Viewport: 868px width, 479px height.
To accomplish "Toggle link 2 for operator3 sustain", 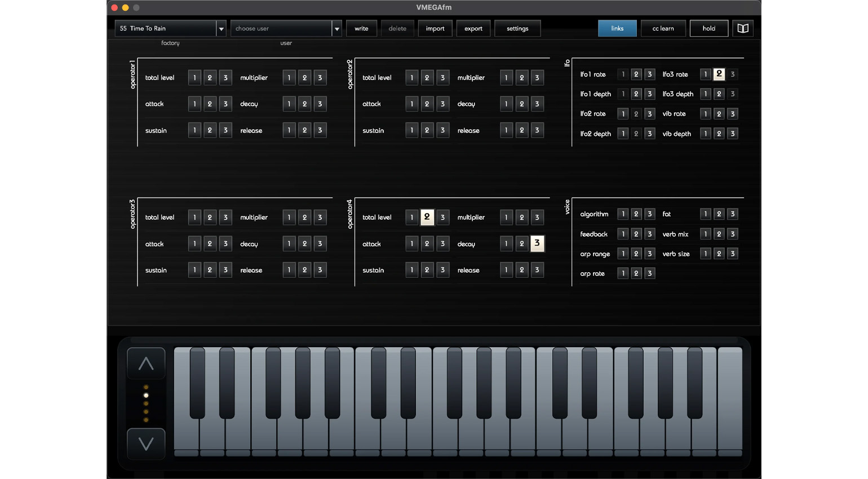I will pyautogui.click(x=210, y=270).
